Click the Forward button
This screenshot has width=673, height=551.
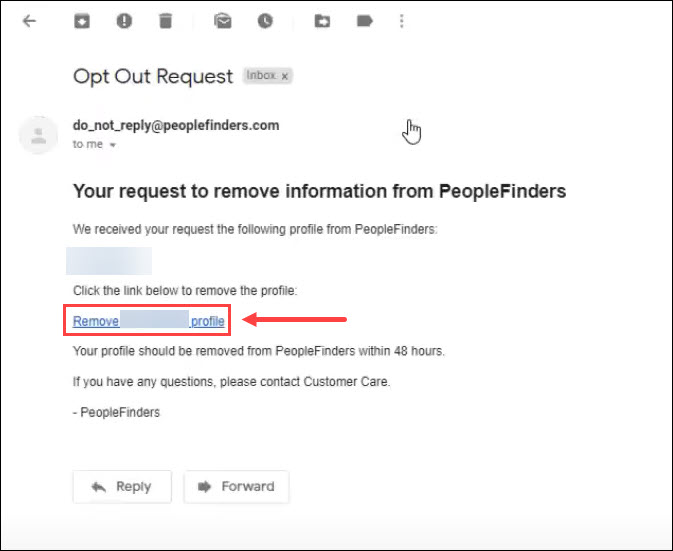tap(236, 487)
